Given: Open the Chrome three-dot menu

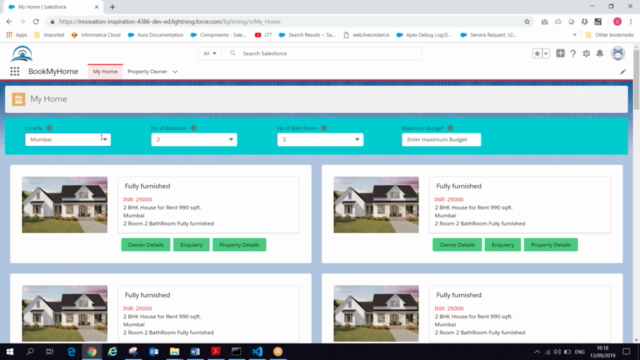Looking at the screenshot, I should coord(631,22).
